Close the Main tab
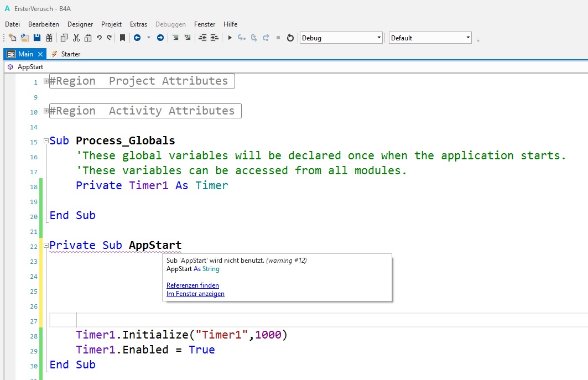588x380 pixels. [x=40, y=54]
